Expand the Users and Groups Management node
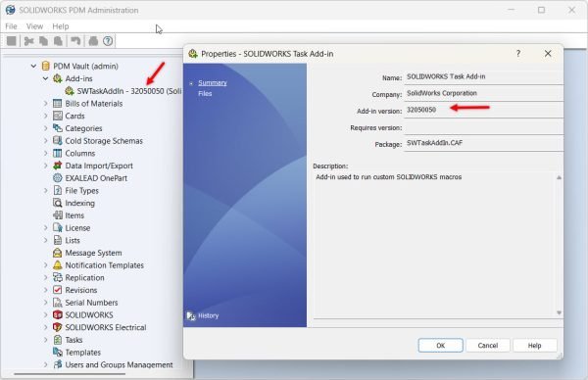588x380 pixels. pos(46,364)
